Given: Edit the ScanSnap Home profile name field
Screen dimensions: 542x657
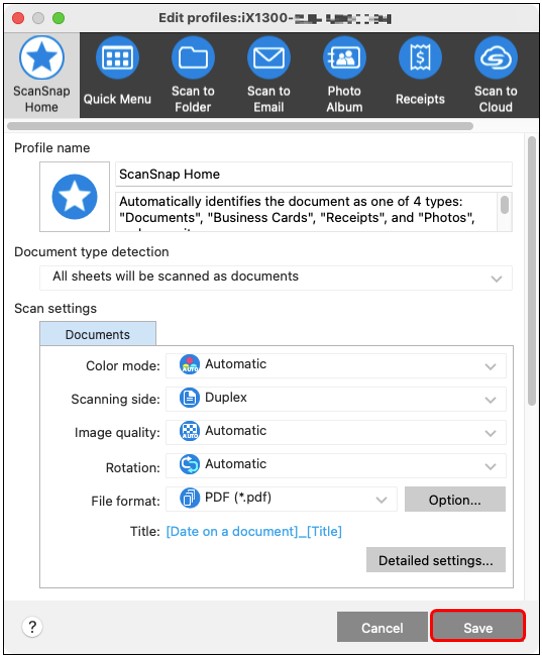Looking at the screenshot, I should pyautogui.click(x=314, y=174).
